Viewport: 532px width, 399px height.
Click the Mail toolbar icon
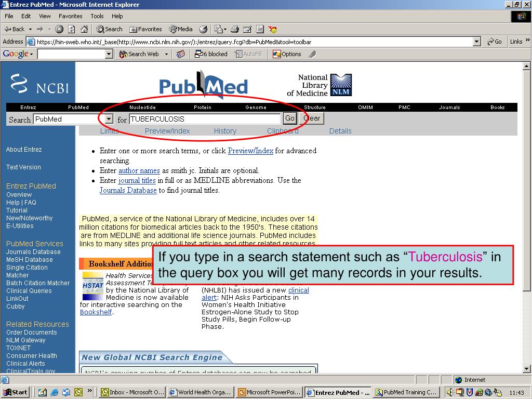tap(220, 29)
